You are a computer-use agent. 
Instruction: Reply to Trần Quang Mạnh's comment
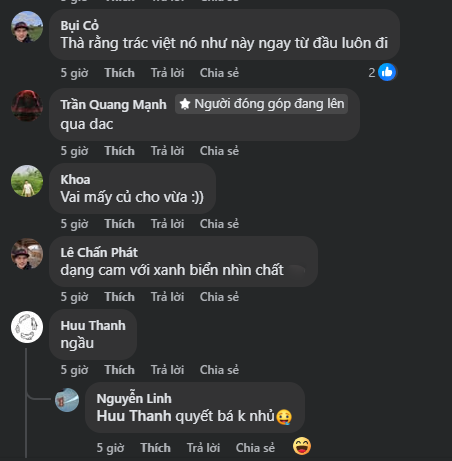coord(167,151)
